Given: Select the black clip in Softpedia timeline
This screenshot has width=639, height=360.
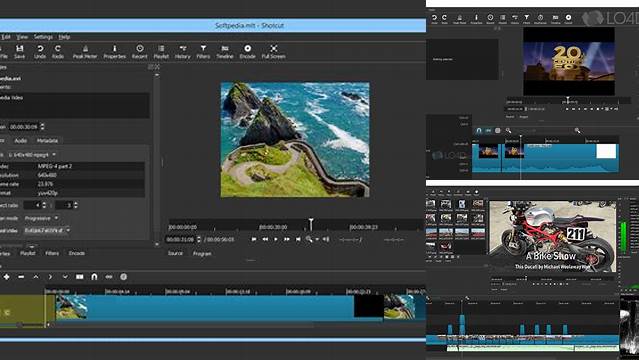Looking at the screenshot, I should (x=369, y=307).
